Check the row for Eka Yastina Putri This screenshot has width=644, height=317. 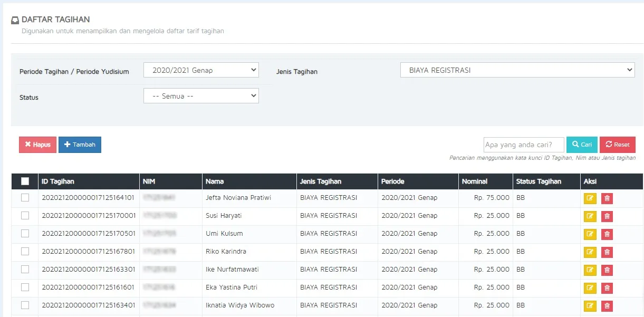pyautogui.click(x=25, y=287)
